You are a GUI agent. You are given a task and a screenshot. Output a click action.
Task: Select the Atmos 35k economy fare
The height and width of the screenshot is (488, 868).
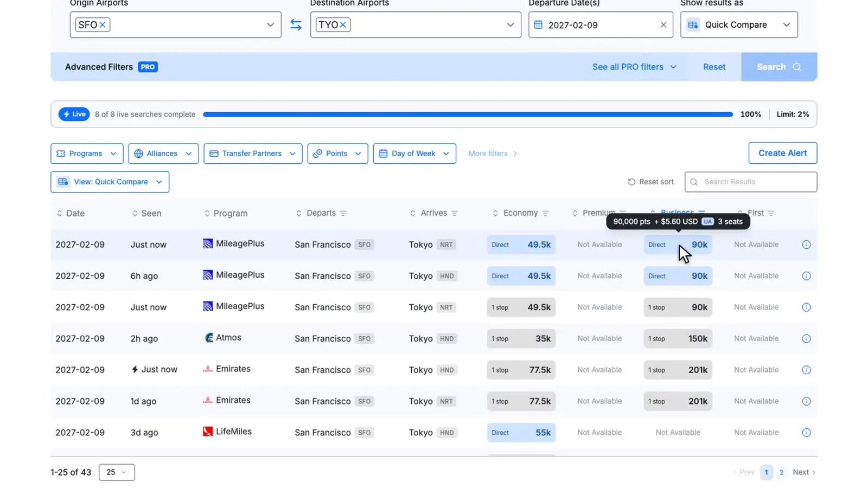(x=521, y=338)
